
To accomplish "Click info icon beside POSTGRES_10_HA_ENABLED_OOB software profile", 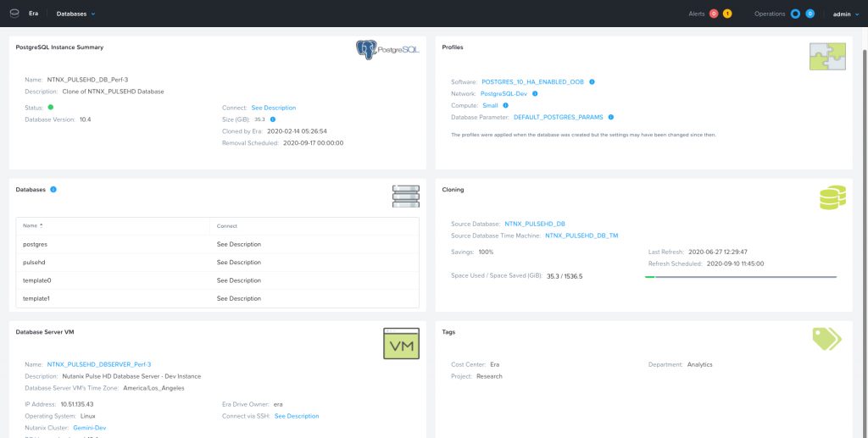I will pyautogui.click(x=592, y=82).
